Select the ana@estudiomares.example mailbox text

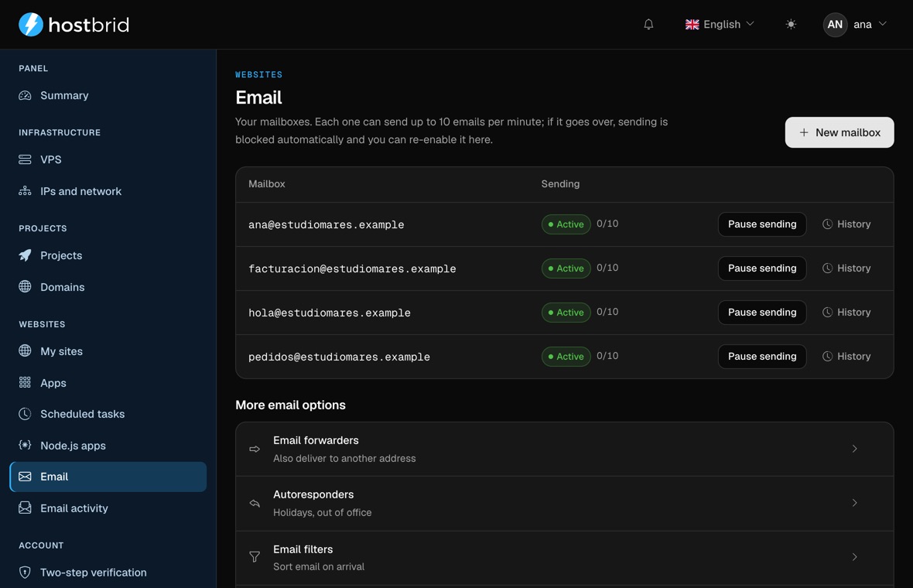tap(326, 224)
